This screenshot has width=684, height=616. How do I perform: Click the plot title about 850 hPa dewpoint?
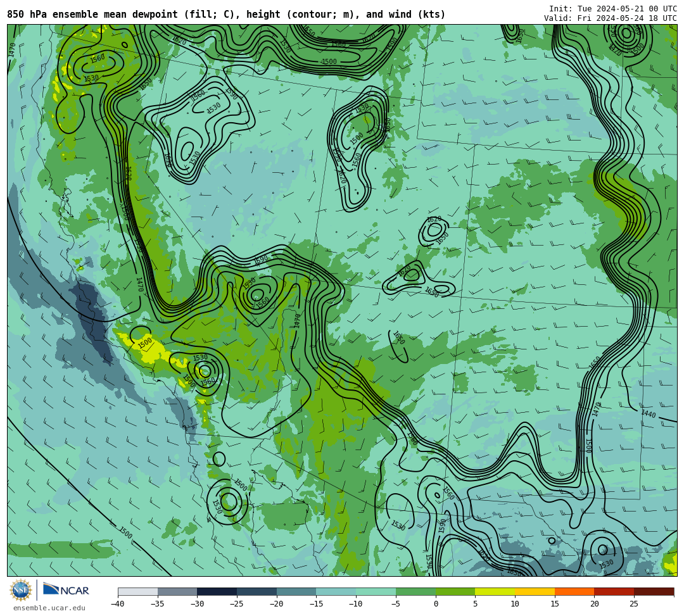[226, 15]
